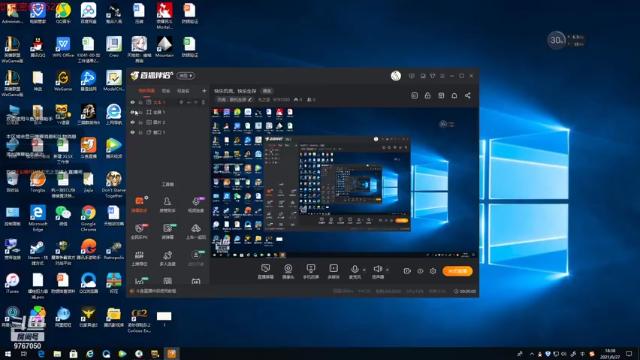Select the 窗口 1 source row
Viewport: 640px width, 360px height.
tap(168, 133)
